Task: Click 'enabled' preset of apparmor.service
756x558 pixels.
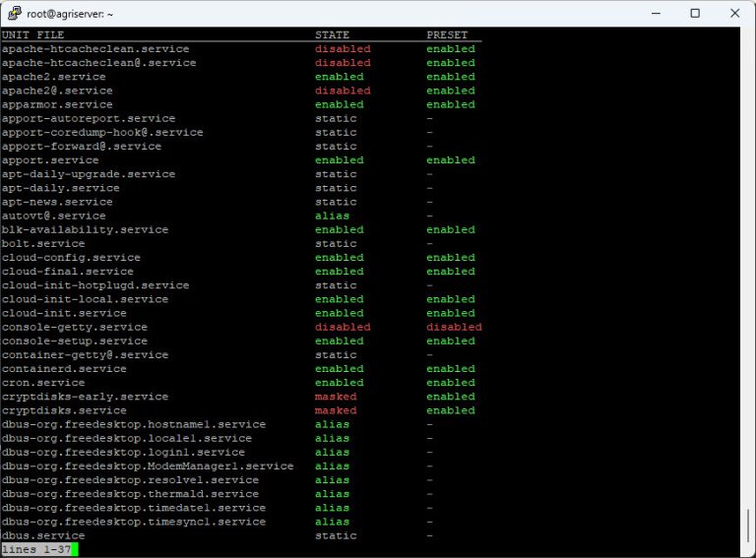Action: (x=451, y=104)
